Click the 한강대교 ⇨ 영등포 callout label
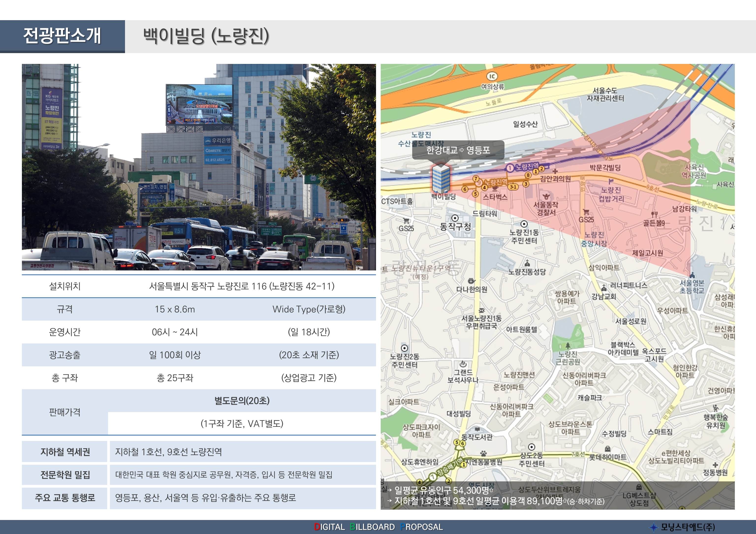 pos(458,150)
